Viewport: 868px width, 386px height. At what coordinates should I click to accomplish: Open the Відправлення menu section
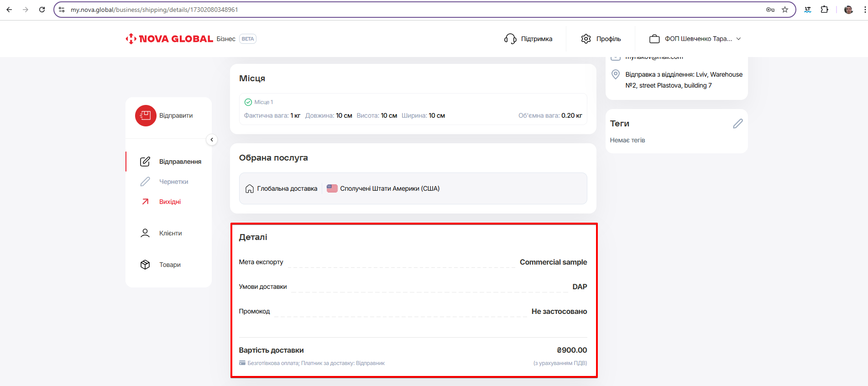(x=180, y=162)
